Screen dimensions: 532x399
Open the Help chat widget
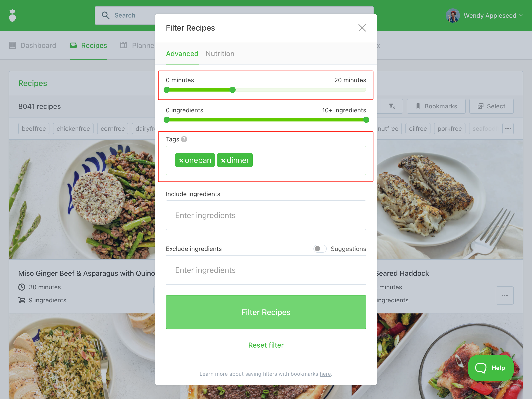click(491, 368)
